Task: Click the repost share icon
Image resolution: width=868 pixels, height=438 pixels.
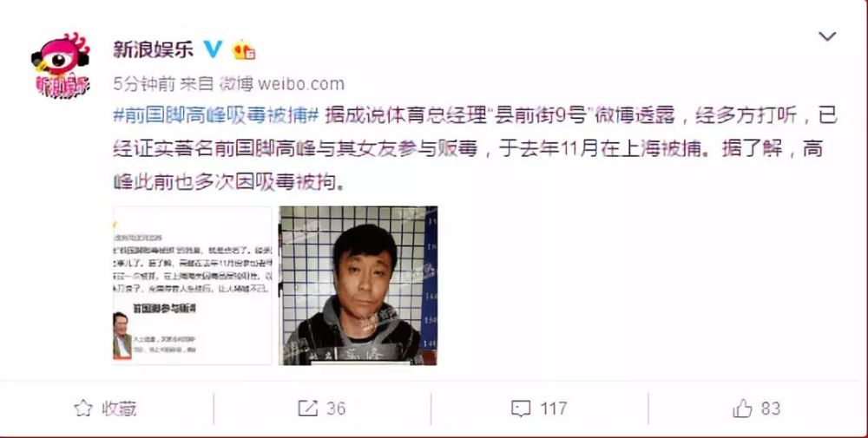Action: [308, 409]
